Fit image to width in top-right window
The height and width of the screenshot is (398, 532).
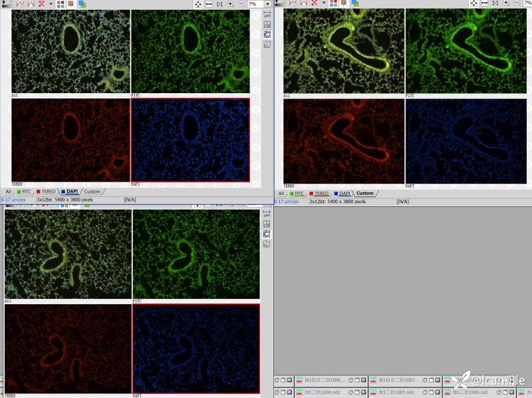485,3
